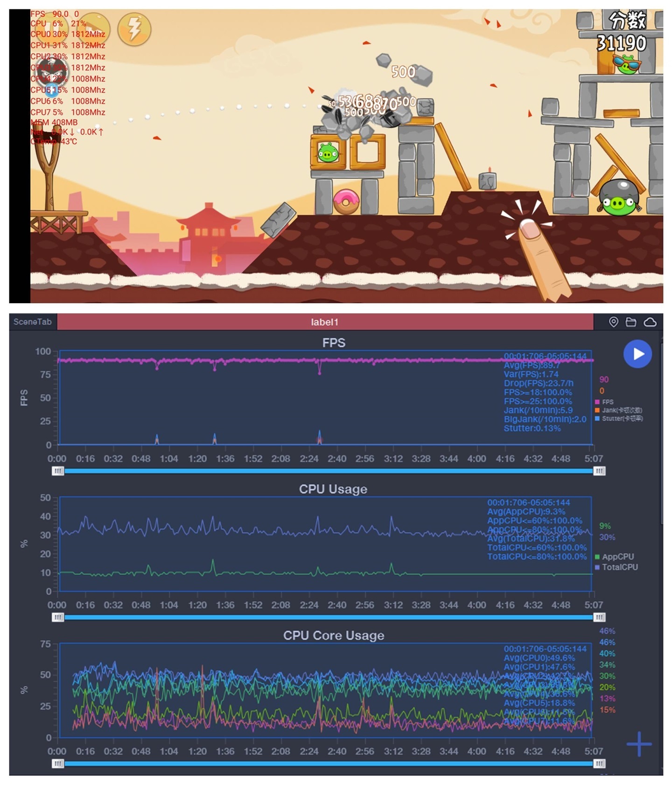Screen dimensions: 672x785
Task: Click the score value 31190
Action: (x=621, y=43)
